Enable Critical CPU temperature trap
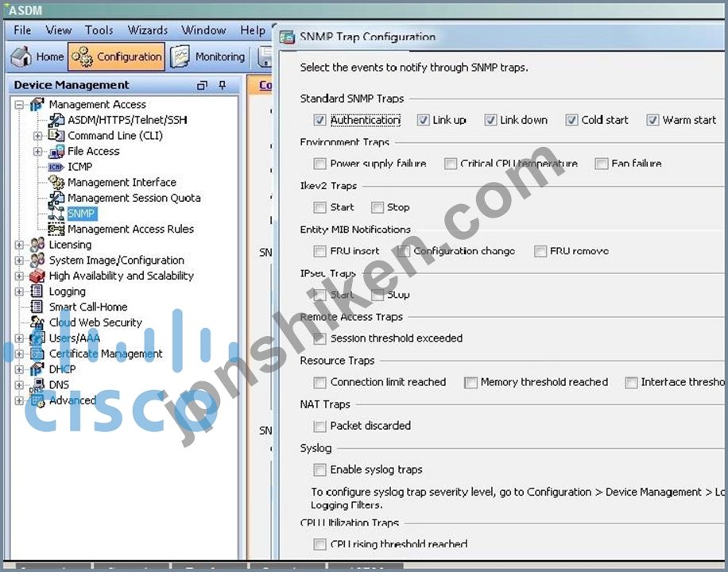Image resolution: width=728 pixels, height=572 pixels. tap(451, 164)
